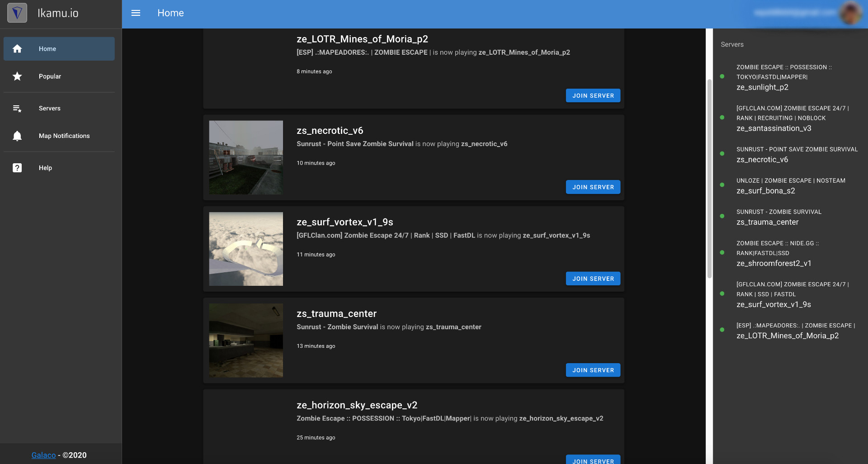Click the Servers list icon
The width and height of the screenshot is (868, 464).
17,108
